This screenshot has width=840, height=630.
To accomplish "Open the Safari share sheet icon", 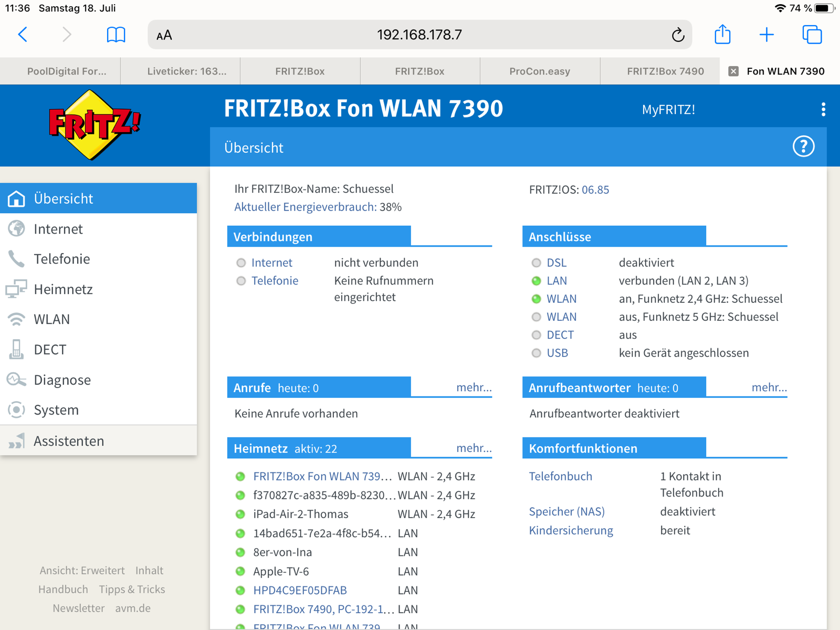I will point(723,34).
